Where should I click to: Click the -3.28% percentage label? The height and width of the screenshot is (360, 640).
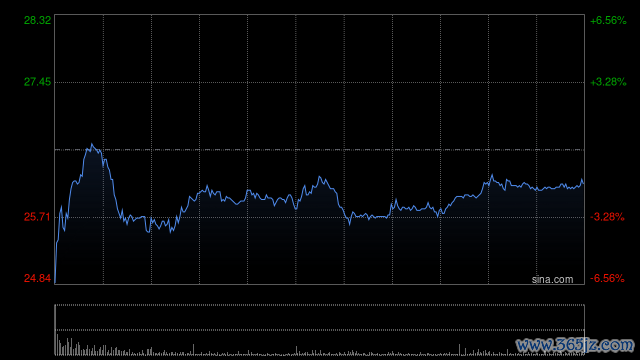click(607, 217)
